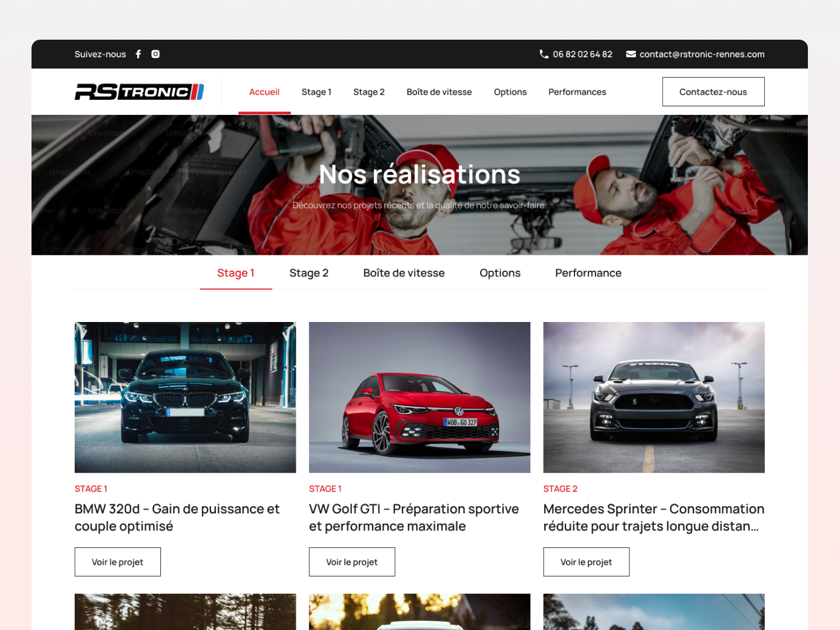840x630 pixels.
Task: Select the Performance filter tab
Action: [x=588, y=273]
